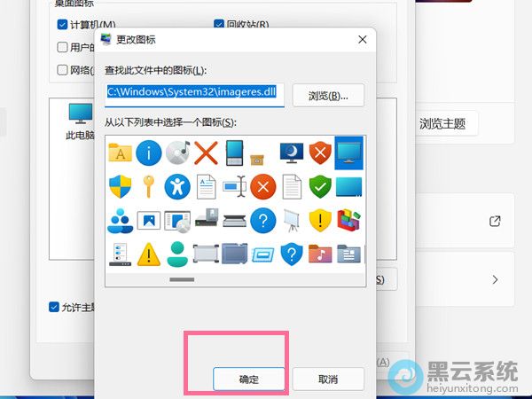Select the music folder icon
The height and width of the screenshot is (399, 532).
pos(320,254)
